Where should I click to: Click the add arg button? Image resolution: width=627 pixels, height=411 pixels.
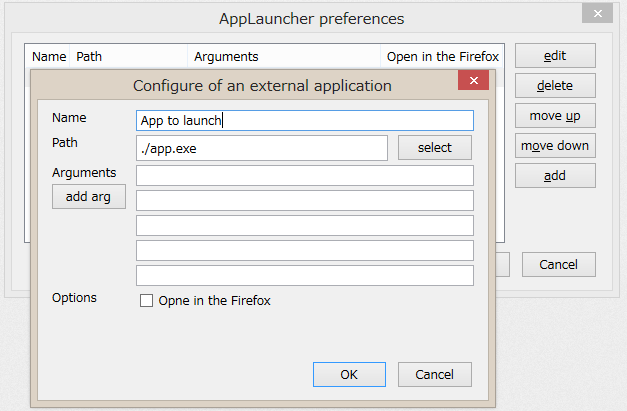point(89,197)
